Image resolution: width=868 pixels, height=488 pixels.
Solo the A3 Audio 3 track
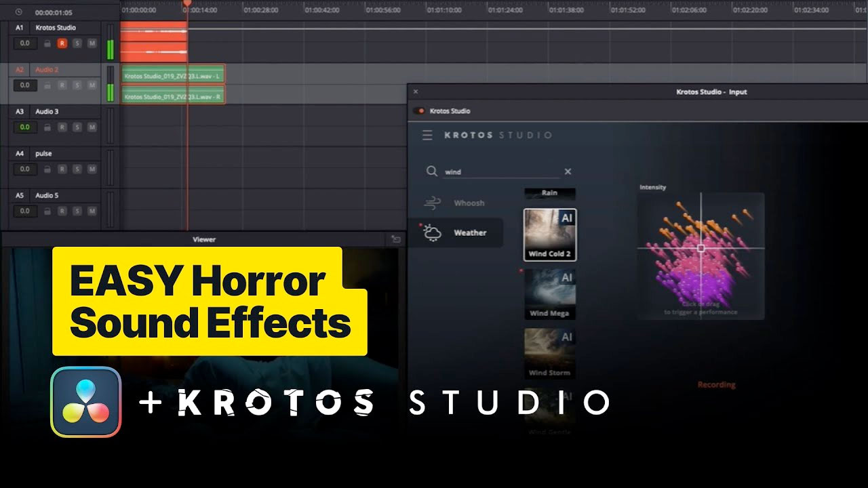click(x=77, y=127)
